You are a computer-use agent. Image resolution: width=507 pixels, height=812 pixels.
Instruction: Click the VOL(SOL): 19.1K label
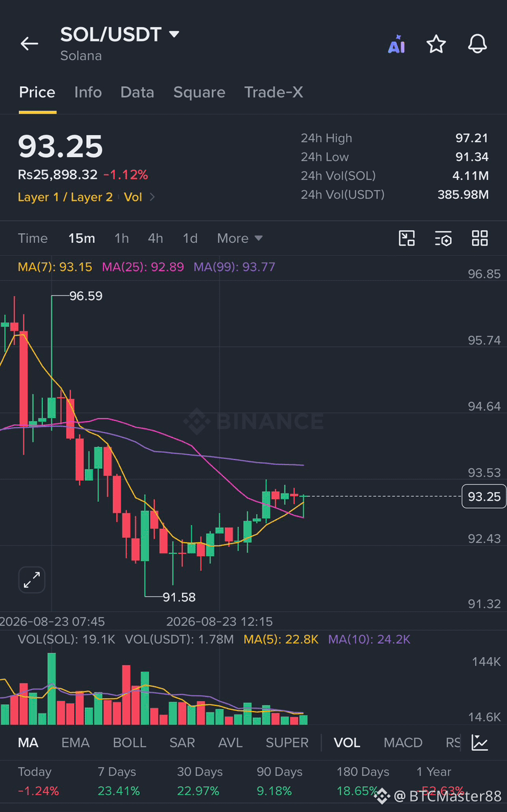(x=67, y=639)
